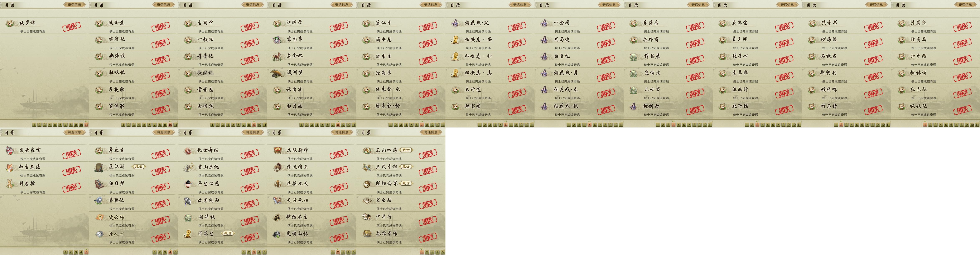Click 奇遇信息 button above the 故岁辞 list
980x255 pixels.
(x=74, y=5)
